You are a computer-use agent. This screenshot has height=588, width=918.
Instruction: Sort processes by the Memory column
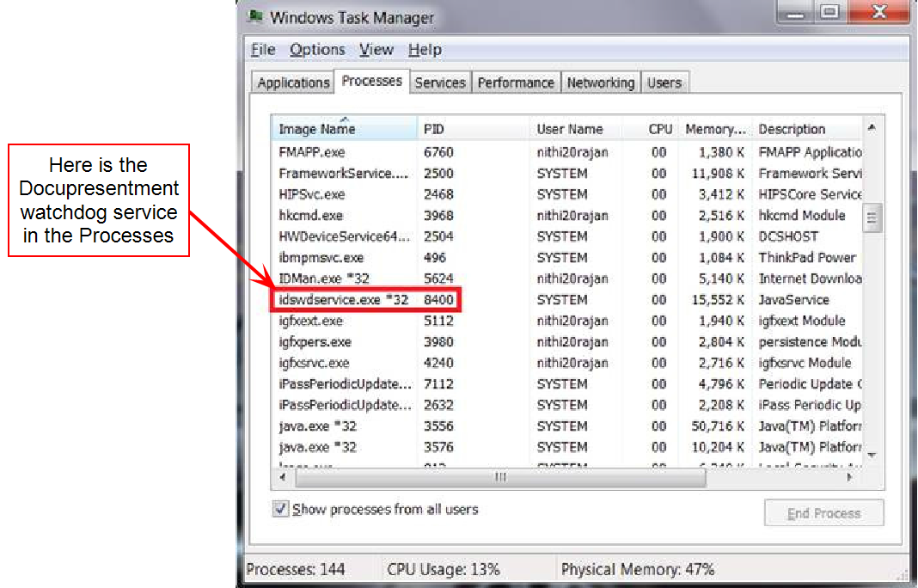tap(715, 128)
